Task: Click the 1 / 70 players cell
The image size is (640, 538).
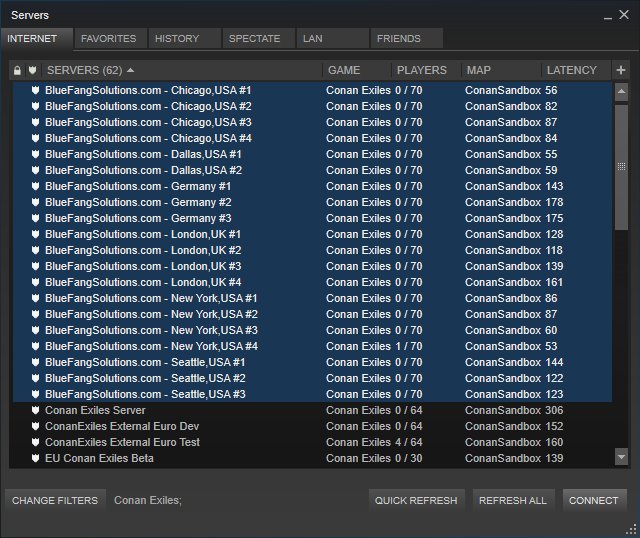Action: click(409, 346)
